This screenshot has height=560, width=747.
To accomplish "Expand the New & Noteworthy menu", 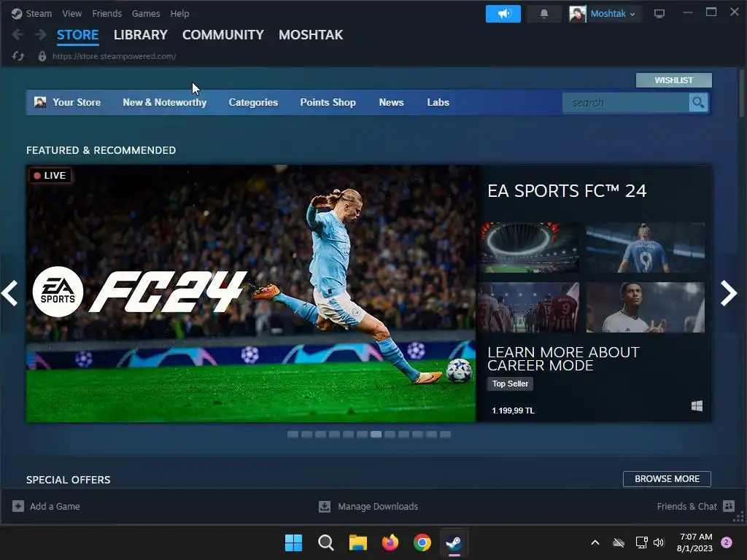I will click(164, 102).
